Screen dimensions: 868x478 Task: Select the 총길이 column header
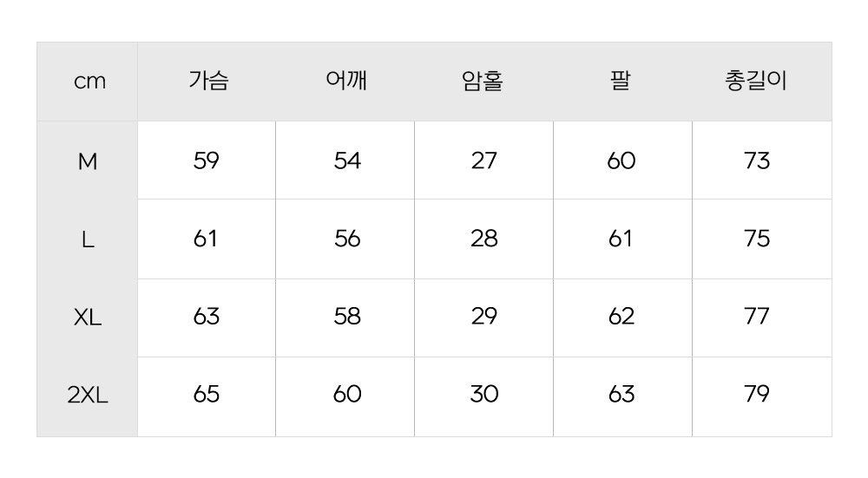pyautogui.click(x=756, y=82)
